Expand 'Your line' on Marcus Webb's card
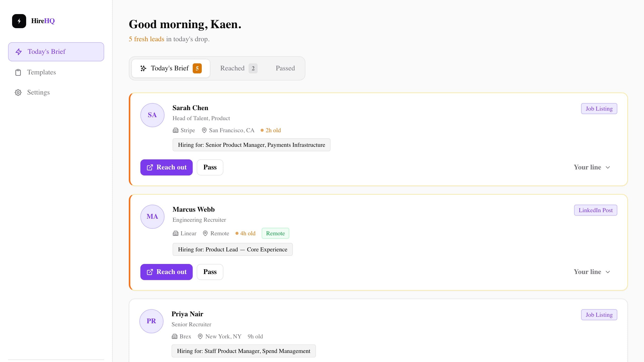Viewport: 644px width, 362px height. (592, 272)
